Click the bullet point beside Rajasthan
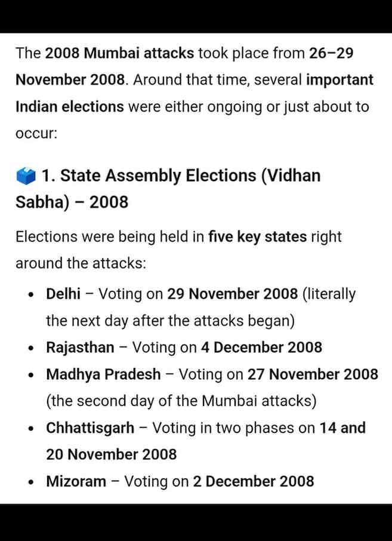Viewport: 392px width, 541px height. tap(30, 348)
